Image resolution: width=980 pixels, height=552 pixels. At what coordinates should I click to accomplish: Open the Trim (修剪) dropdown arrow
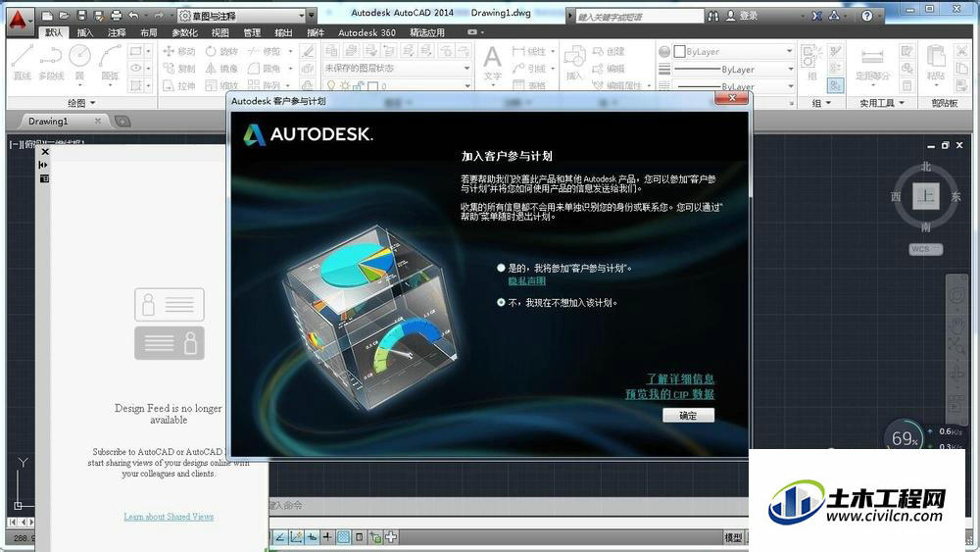(x=290, y=51)
